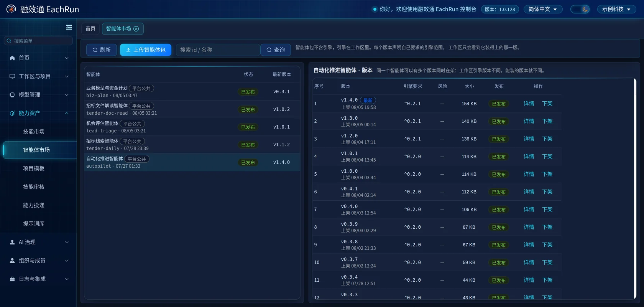Expand the 模型管理 menu

67,95
